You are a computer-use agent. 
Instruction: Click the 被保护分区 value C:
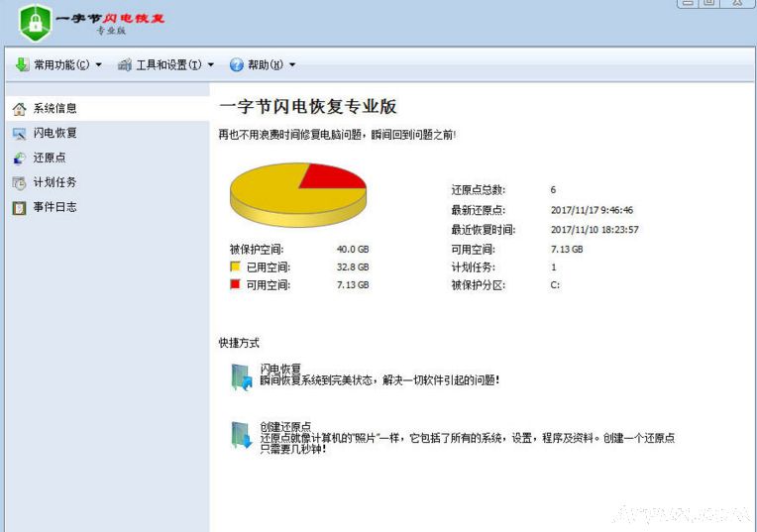555,285
